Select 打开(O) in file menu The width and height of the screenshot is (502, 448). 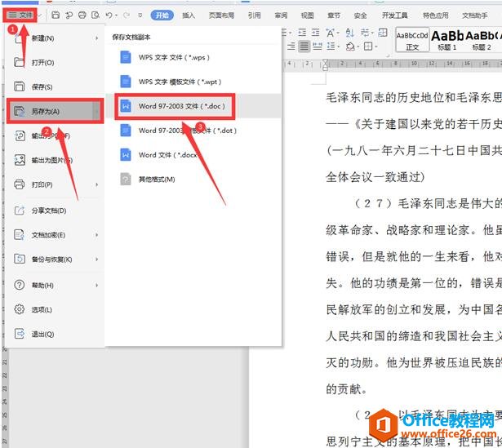[x=55, y=62]
